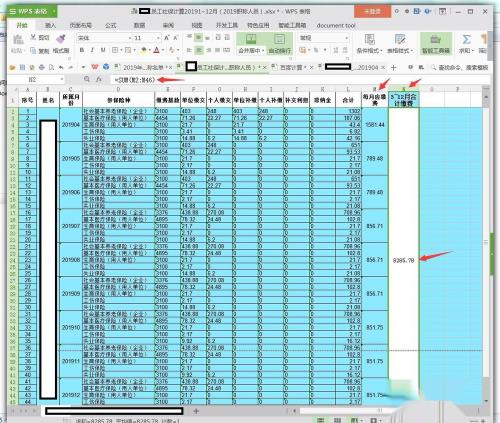Viewport: 500px width, 423px height.
Task: Click the green WPS application menu button
Action: [32, 11]
